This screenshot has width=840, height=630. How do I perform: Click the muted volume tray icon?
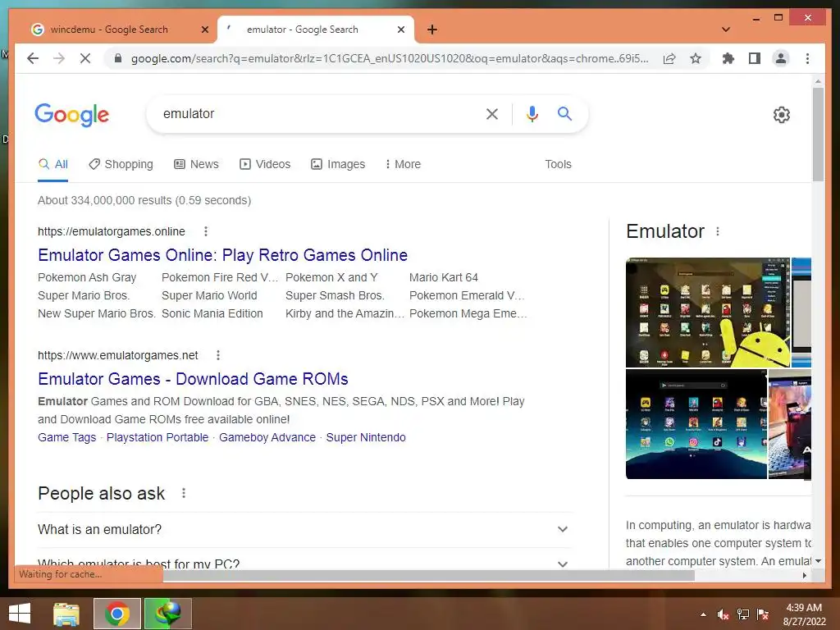tap(724, 614)
